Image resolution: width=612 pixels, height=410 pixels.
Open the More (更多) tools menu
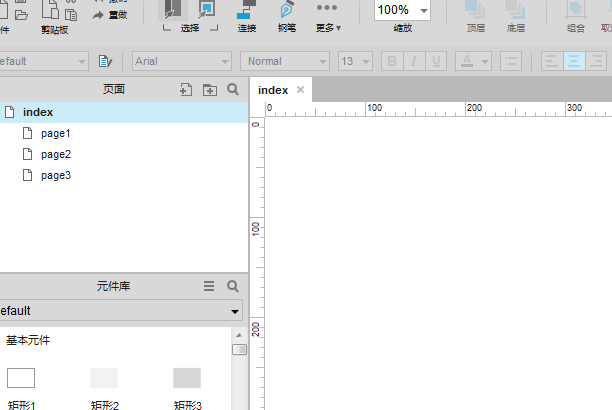pyautogui.click(x=328, y=16)
